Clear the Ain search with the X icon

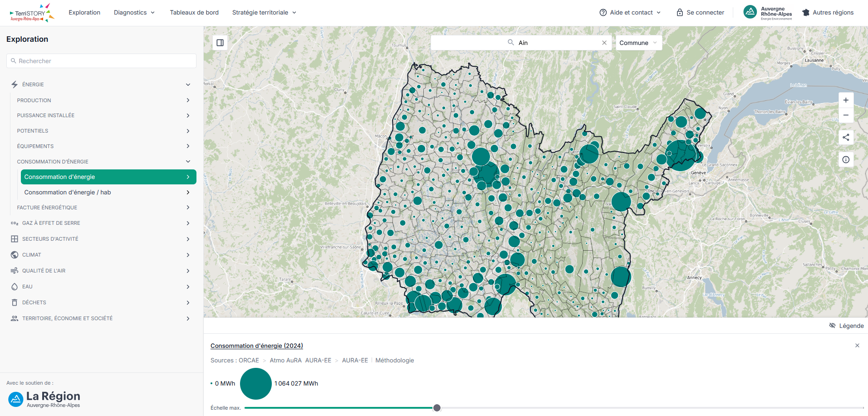point(604,43)
